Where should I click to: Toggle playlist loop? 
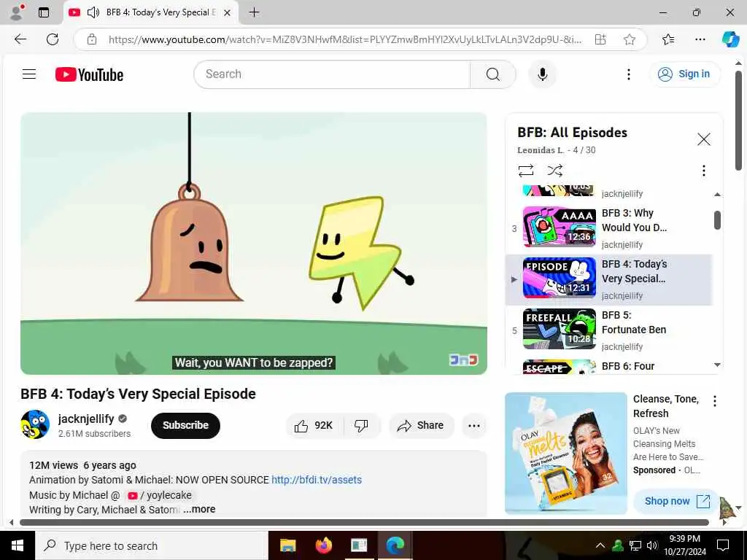(526, 171)
